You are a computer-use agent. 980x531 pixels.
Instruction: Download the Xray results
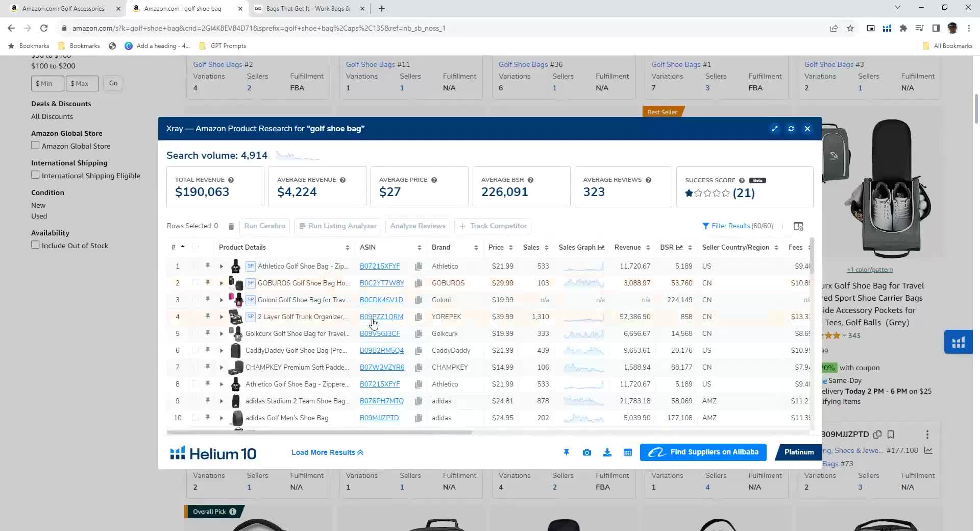point(607,452)
